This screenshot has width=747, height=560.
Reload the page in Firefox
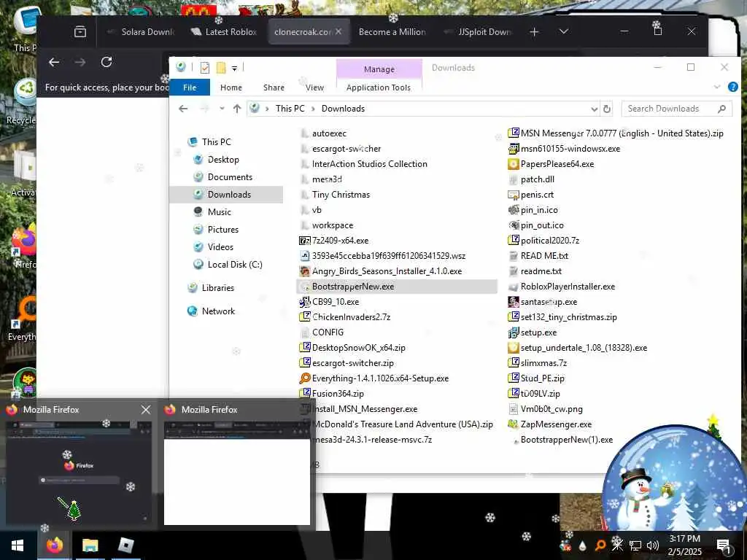(107, 62)
